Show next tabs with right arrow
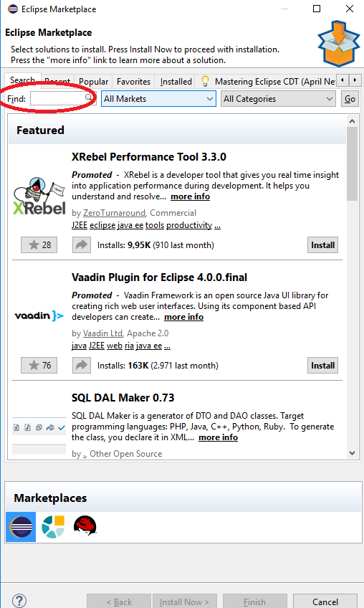364x608 pixels. click(355, 80)
